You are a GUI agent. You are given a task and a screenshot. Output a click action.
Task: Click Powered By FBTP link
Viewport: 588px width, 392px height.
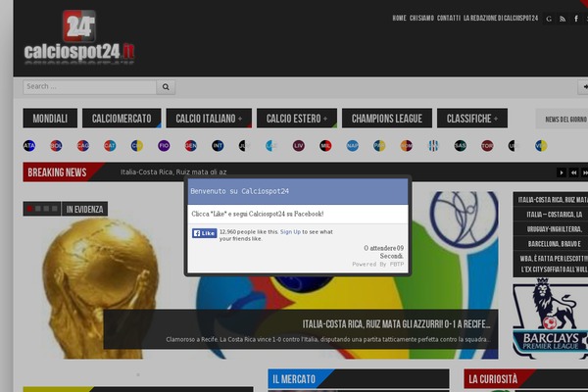[x=378, y=264]
